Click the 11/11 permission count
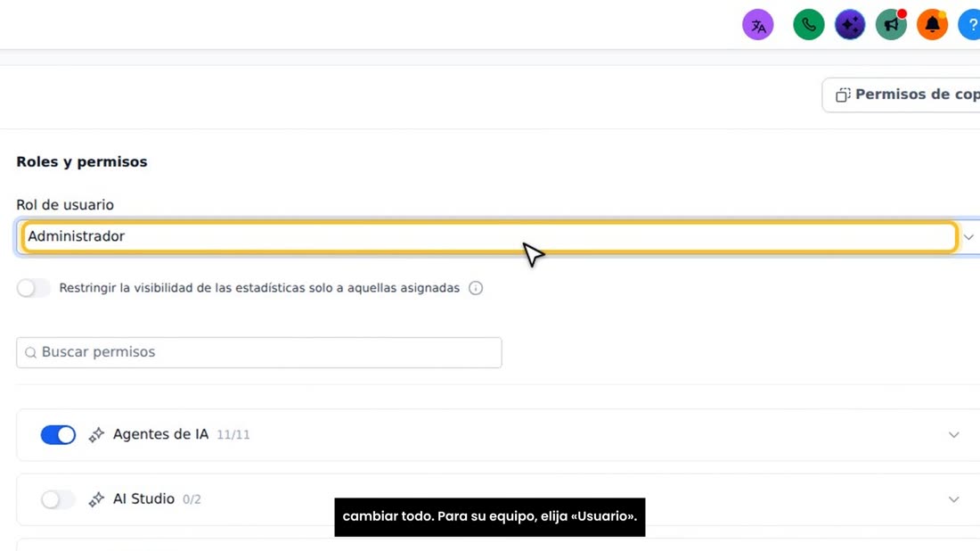Viewport: 980px width, 551px height. (233, 435)
